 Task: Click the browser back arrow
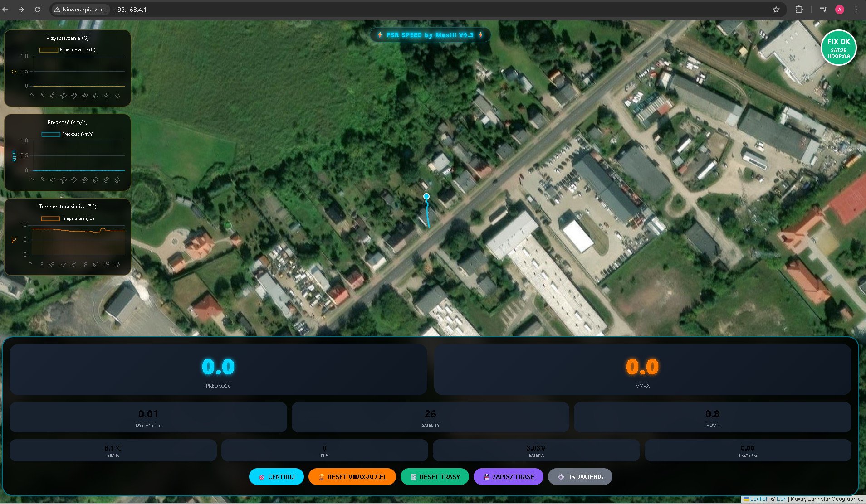[5, 10]
